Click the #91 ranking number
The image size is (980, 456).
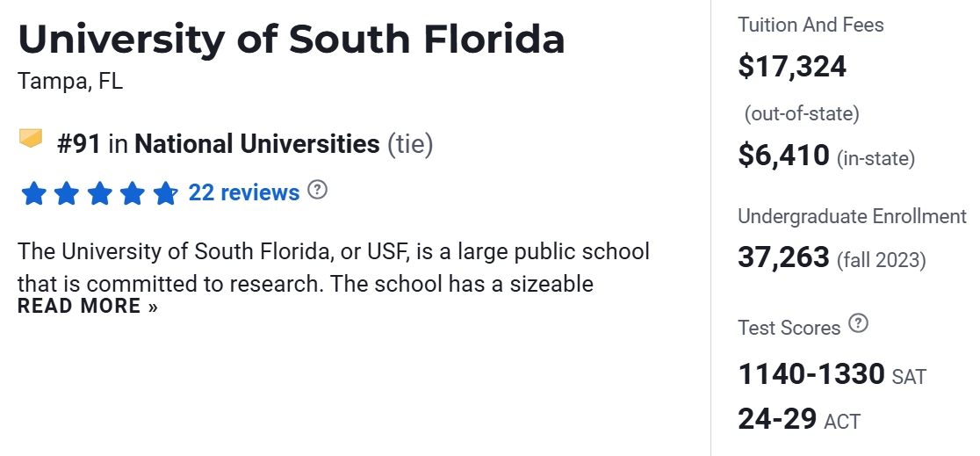[79, 144]
